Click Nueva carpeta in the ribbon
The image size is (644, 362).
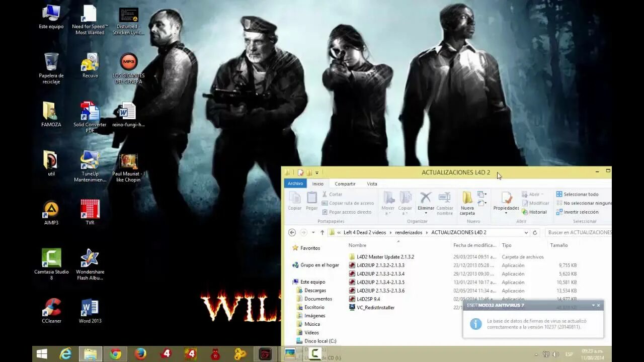pos(467,204)
